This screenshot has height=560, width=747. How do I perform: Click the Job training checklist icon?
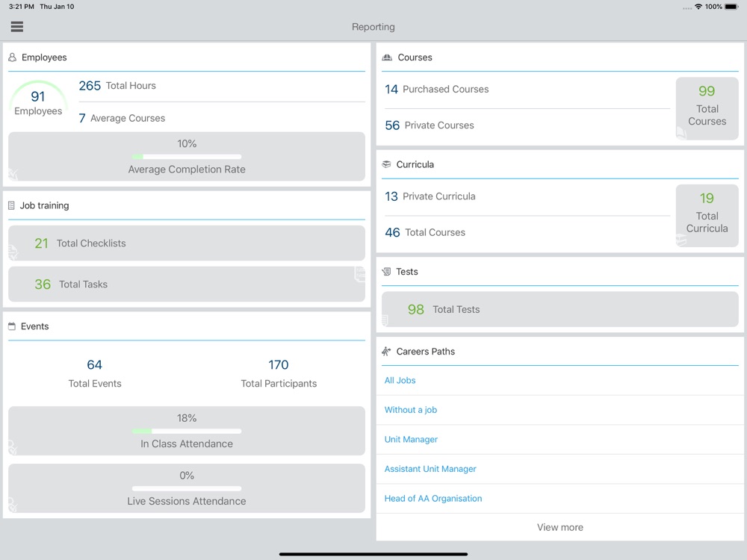click(x=11, y=206)
